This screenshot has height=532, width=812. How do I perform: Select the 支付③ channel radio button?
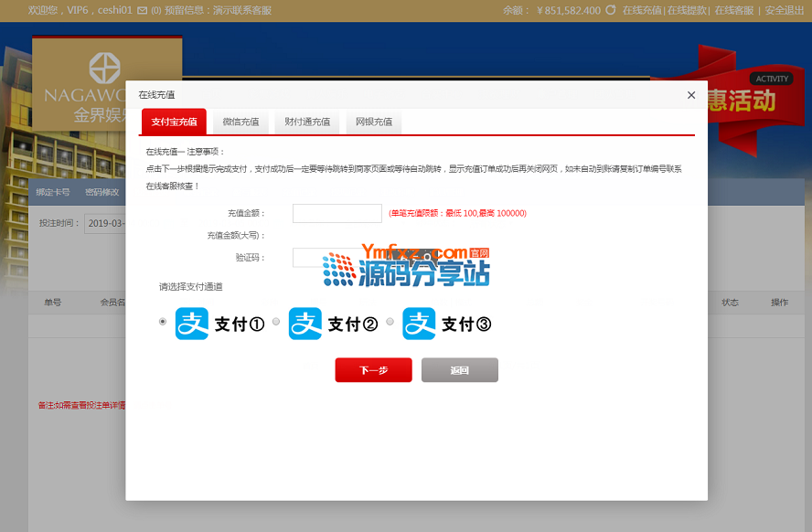click(390, 322)
